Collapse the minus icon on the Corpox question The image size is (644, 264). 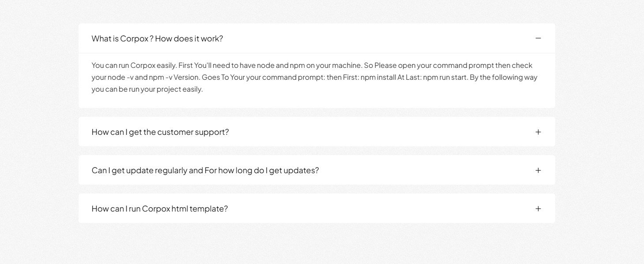[x=538, y=38]
